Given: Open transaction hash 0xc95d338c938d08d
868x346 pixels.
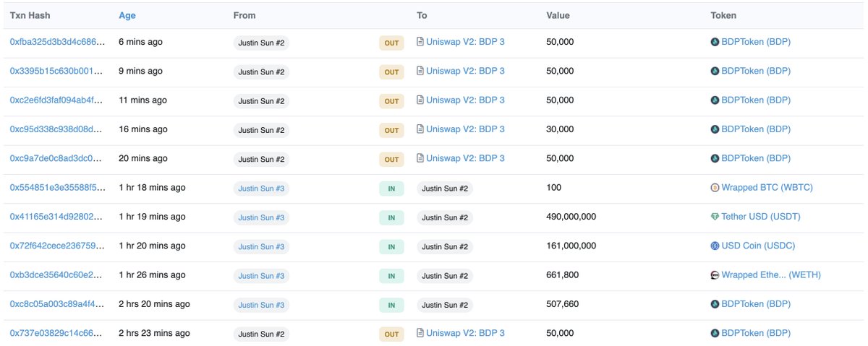Looking at the screenshot, I should tap(56, 129).
